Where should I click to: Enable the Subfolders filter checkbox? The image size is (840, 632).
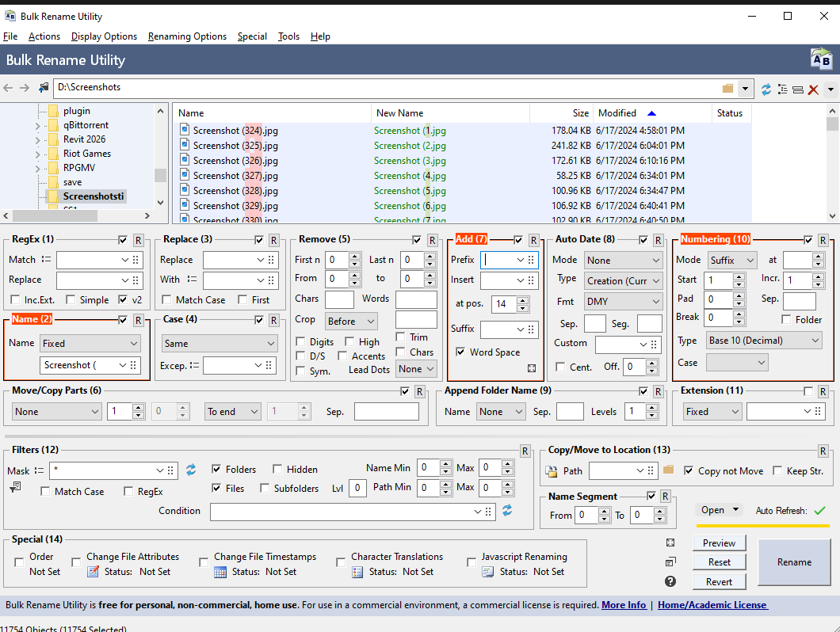coord(265,489)
